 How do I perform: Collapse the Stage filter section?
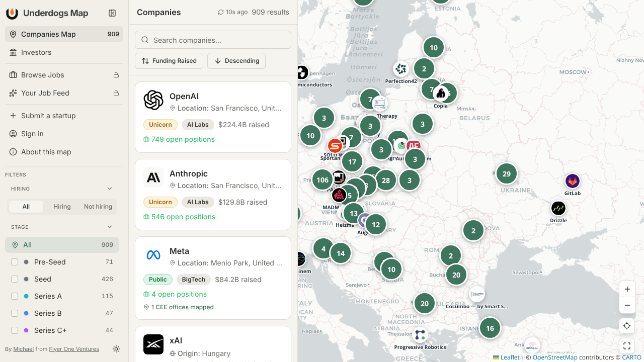tap(110, 227)
